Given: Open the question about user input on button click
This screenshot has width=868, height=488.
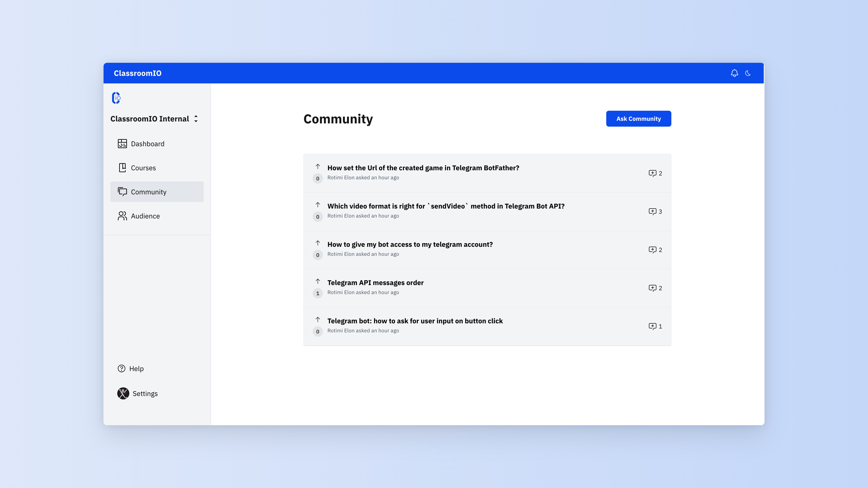Looking at the screenshot, I should [415, 321].
